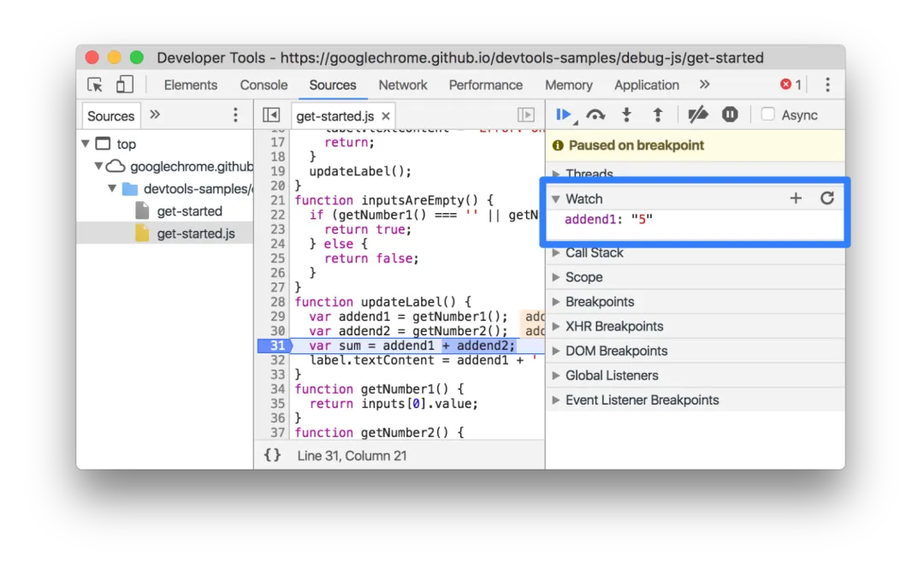Expand the Global Listeners pane

click(x=556, y=376)
